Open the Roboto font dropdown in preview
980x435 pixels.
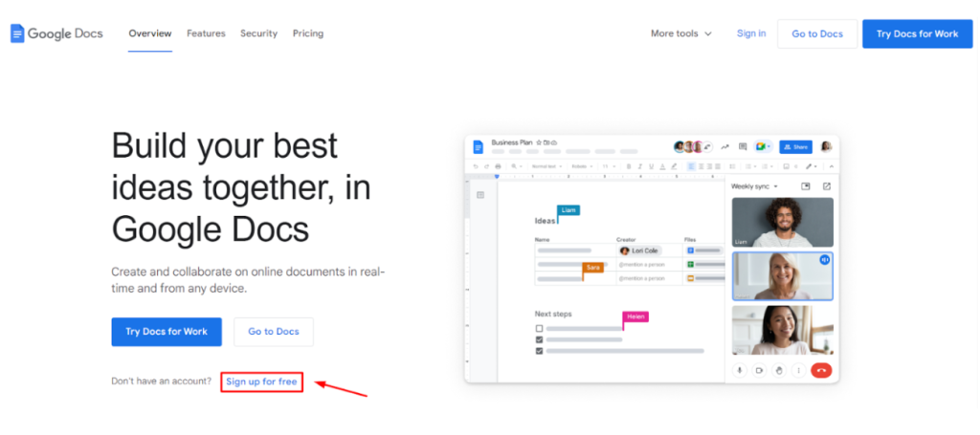[x=583, y=166]
